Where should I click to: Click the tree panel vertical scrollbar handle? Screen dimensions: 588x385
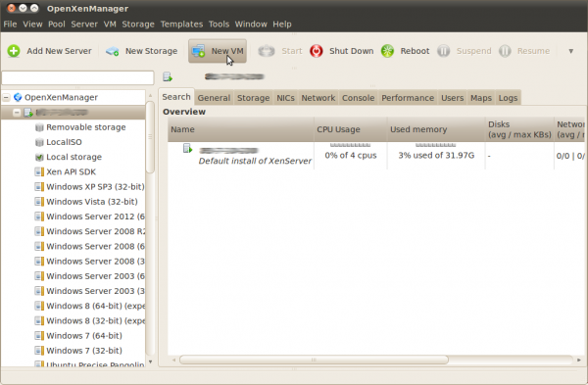point(150,137)
